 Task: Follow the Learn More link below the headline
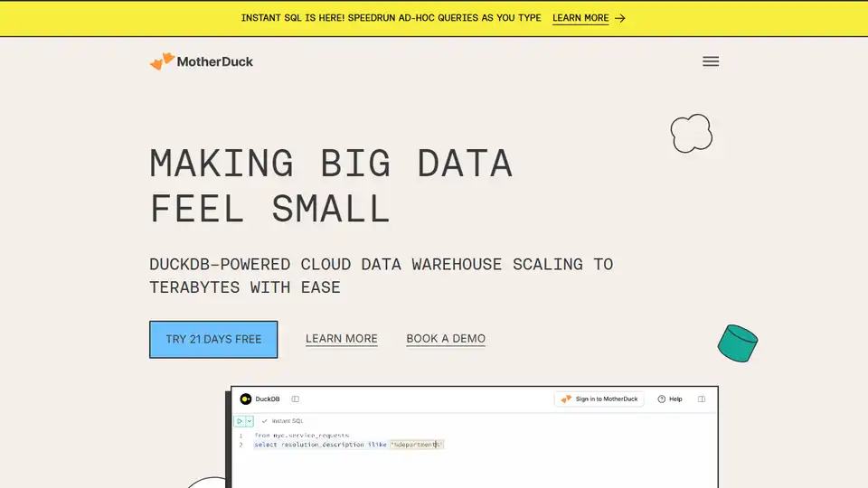click(342, 339)
